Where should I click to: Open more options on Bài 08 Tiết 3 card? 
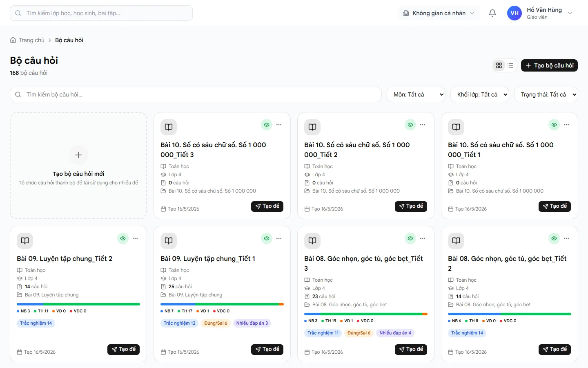(x=423, y=238)
